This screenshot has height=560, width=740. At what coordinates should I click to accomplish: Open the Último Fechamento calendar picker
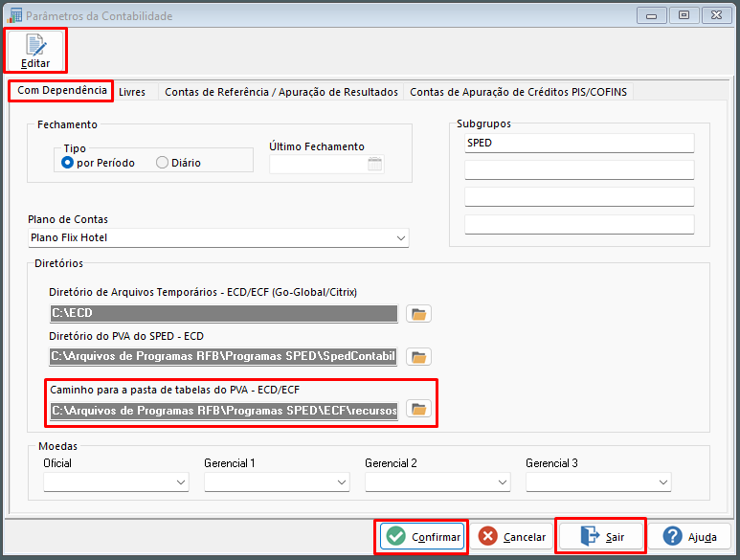click(x=374, y=165)
